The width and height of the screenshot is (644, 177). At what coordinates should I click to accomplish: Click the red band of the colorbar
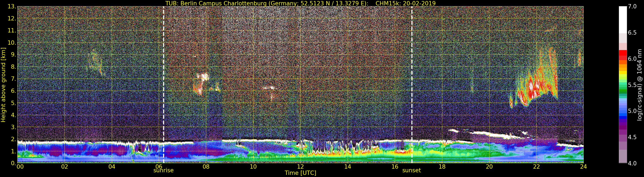(623, 55)
